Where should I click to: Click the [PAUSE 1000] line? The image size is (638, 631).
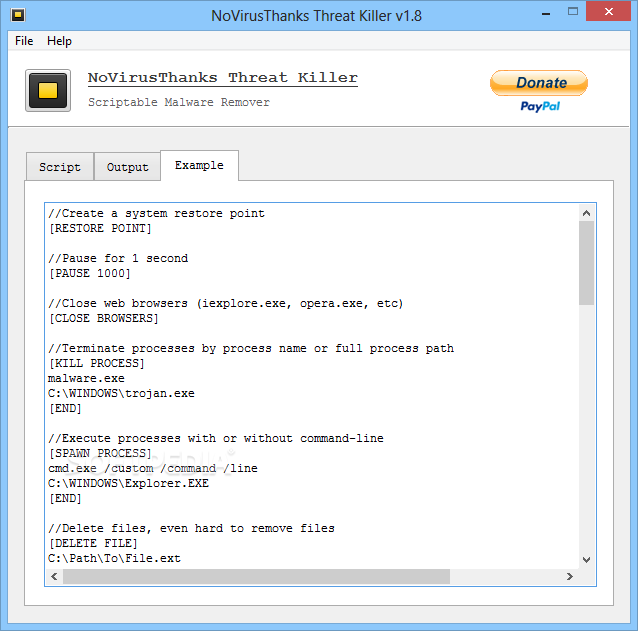90,273
